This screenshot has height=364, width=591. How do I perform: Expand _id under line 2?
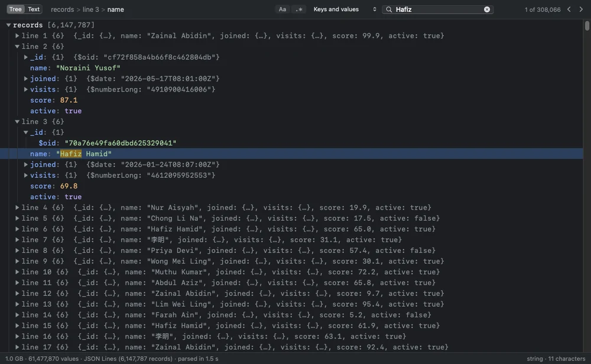(x=25, y=57)
